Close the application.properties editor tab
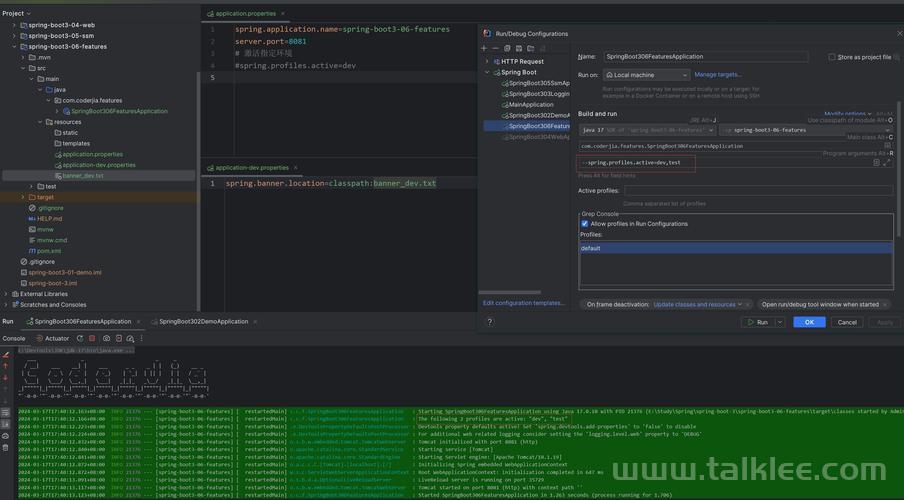The height and width of the screenshot is (500, 904). pyautogui.click(x=282, y=13)
